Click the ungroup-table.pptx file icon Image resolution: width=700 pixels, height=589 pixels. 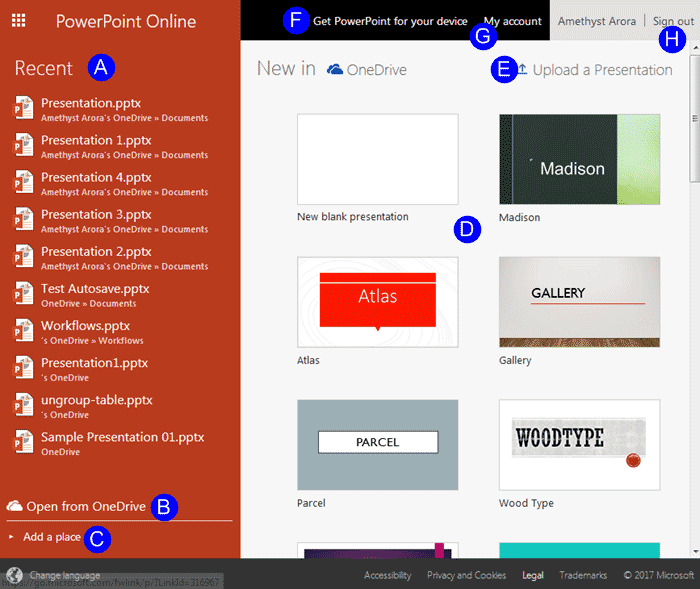point(23,405)
